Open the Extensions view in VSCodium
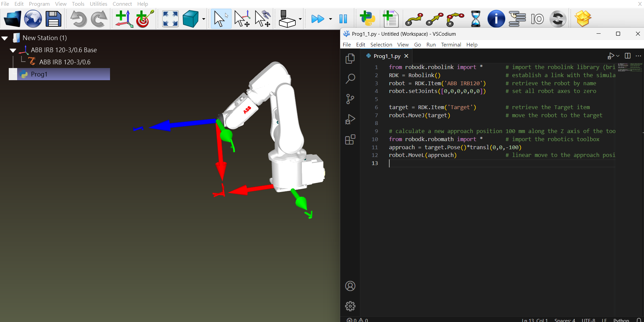 [350, 139]
